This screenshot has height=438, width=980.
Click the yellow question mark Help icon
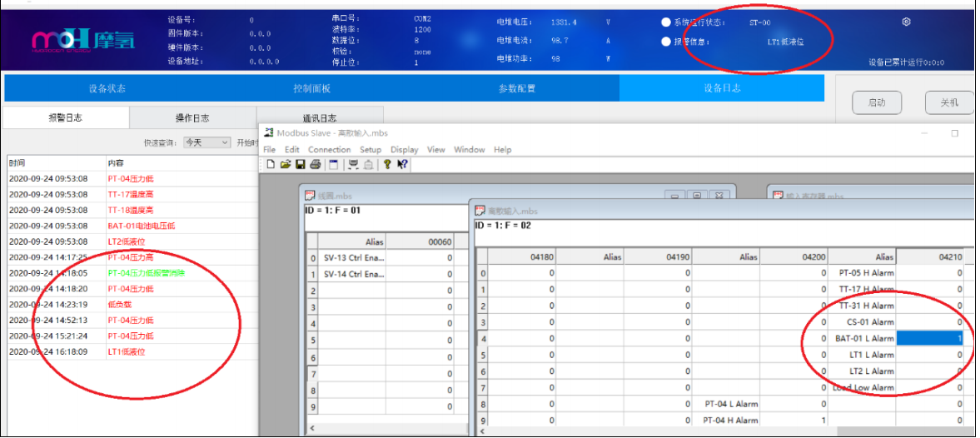pyautogui.click(x=387, y=165)
